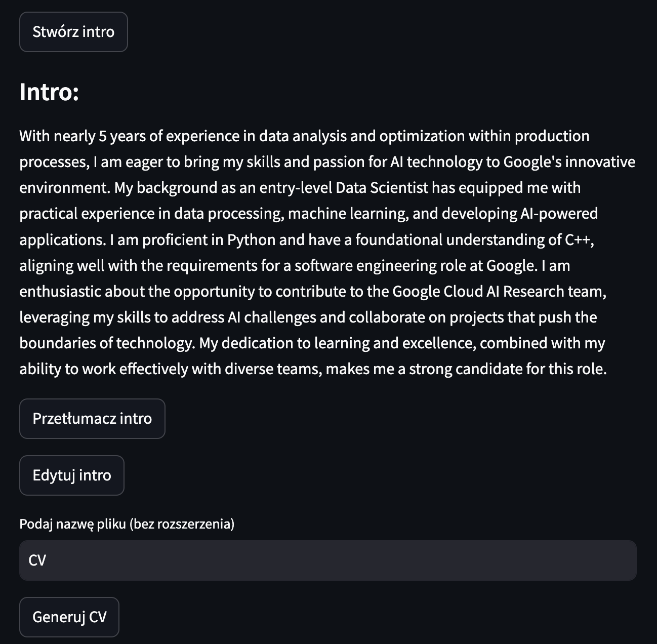Open editing via Edytuj intro button
657x644 pixels.
tap(71, 475)
